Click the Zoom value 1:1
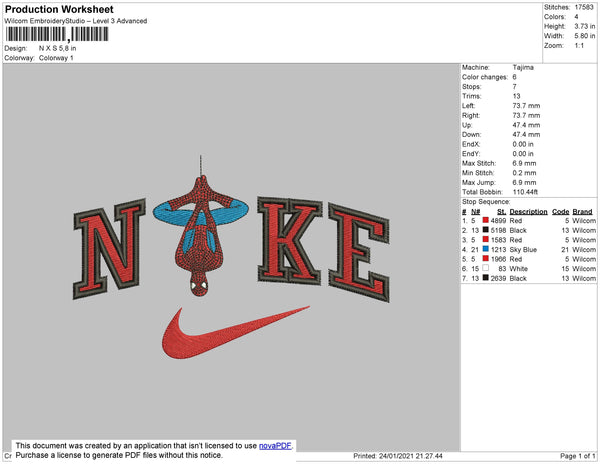Viewport: 600px width, 464px height. (x=579, y=46)
